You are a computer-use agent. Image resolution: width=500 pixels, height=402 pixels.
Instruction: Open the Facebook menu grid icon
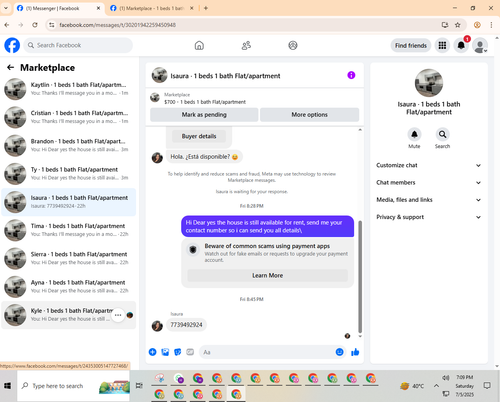442,45
